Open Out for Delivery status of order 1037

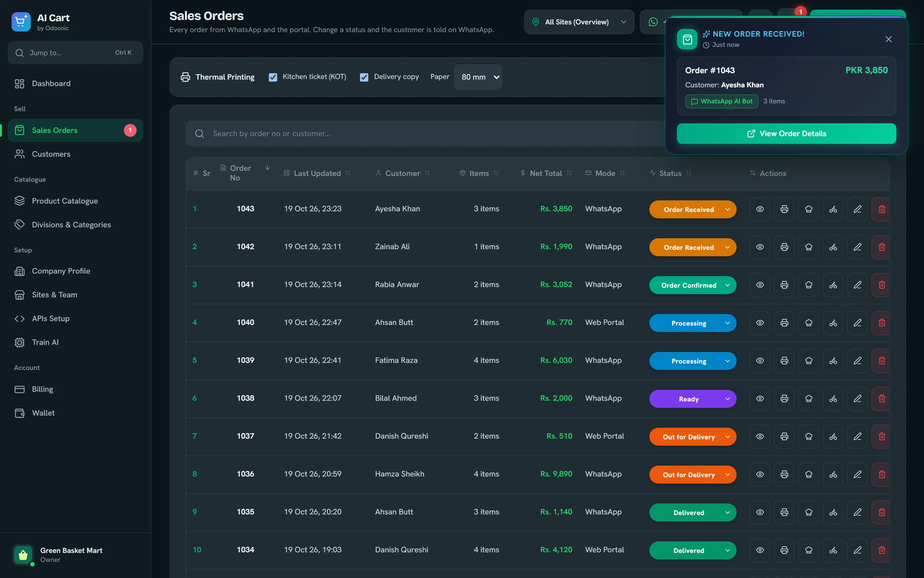tap(693, 437)
